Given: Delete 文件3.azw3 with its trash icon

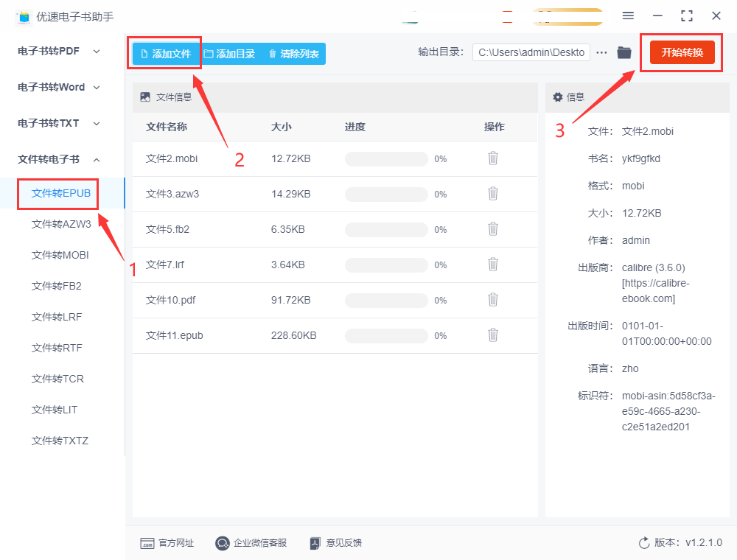Looking at the screenshot, I should (492, 194).
